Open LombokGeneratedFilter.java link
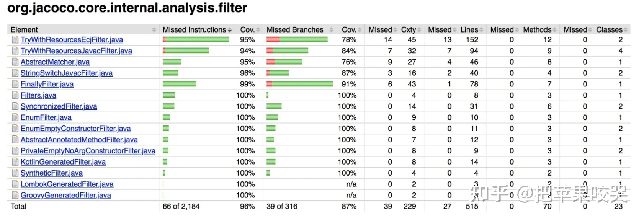The width and height of the screenshot is (644, 220). click(67, 184)
